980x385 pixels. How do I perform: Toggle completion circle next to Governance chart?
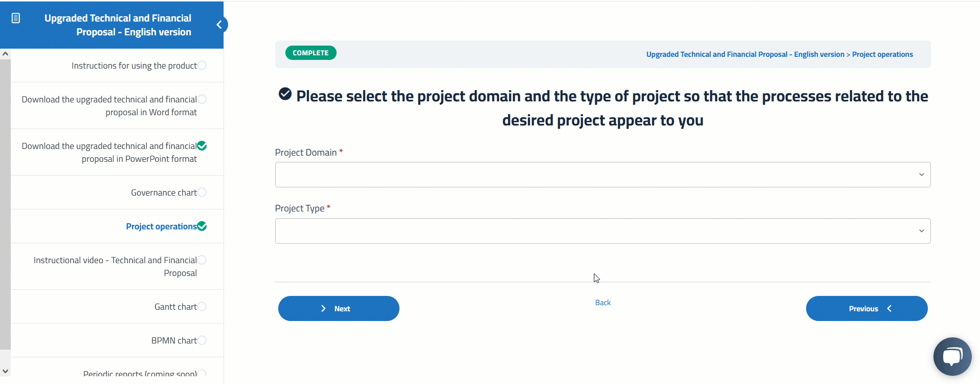[x=202, y=193]
